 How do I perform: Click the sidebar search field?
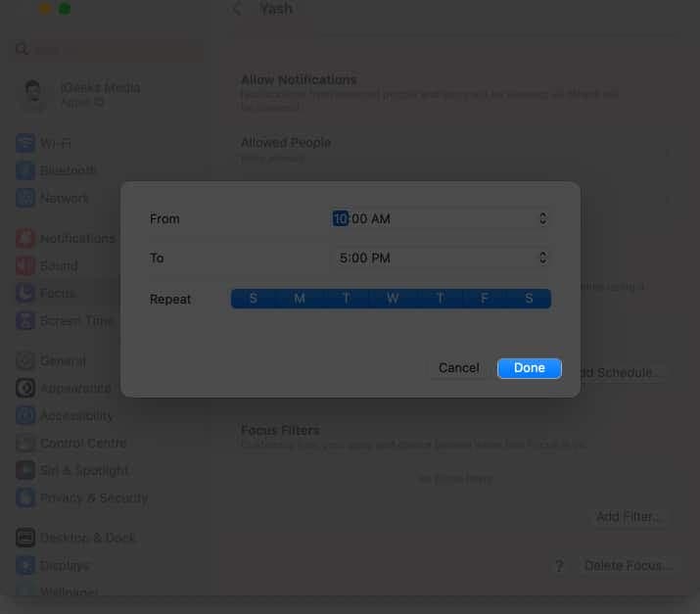[107, 49]
